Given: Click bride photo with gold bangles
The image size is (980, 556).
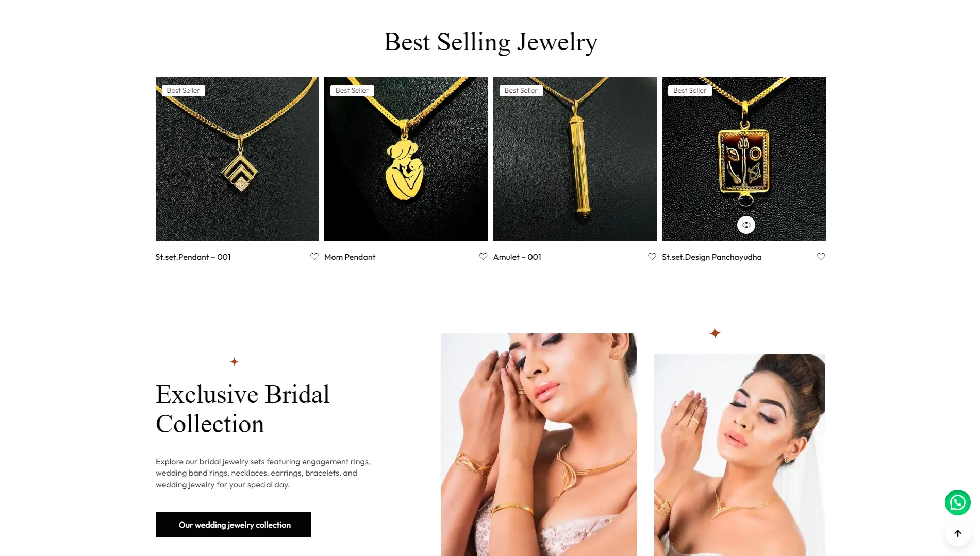Looking at the screenshot, I should (x=539, y=444).
